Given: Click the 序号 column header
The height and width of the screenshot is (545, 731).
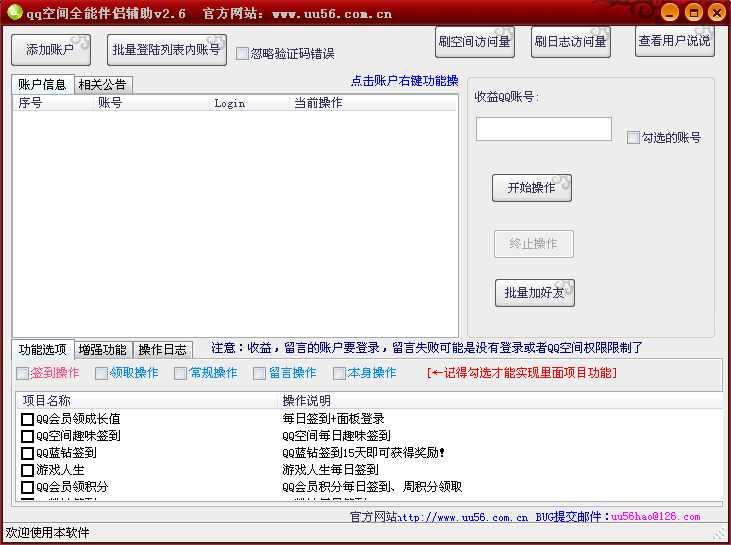Looking at the screenshot, I should [x=53, y=103].
